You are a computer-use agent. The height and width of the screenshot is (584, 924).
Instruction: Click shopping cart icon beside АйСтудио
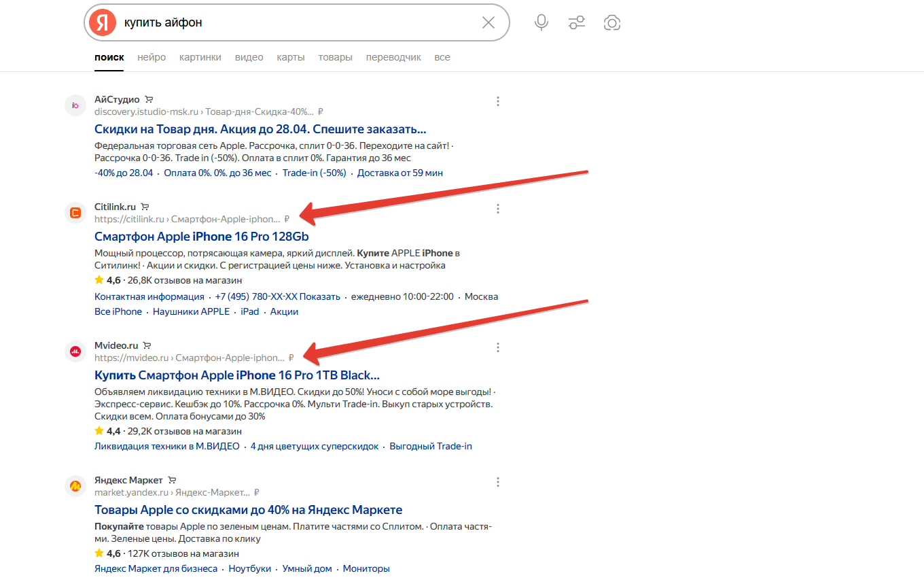point(149,99)
